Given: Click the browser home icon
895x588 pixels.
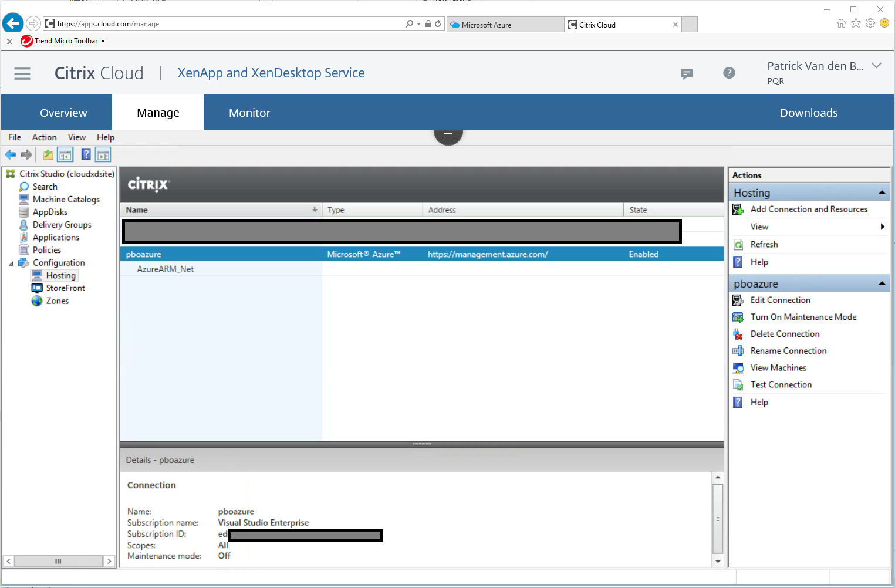Looking at the screenshot, I should (842, 23).
